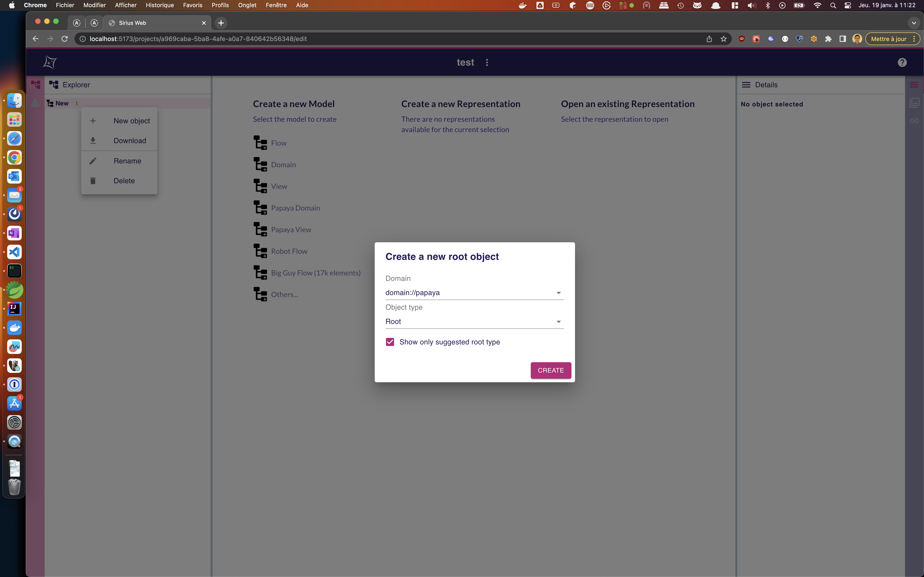Open the help question mark icon

tap(902, 62)
